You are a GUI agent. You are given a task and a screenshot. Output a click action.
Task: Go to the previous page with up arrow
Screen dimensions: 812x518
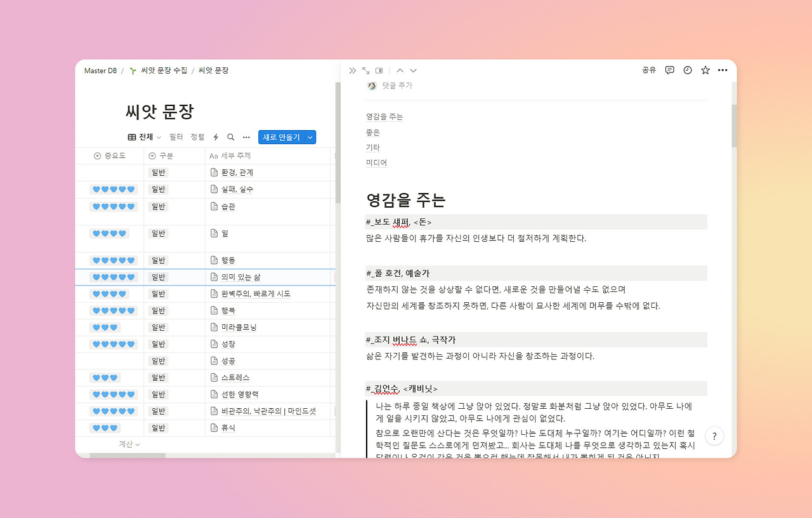400,70
